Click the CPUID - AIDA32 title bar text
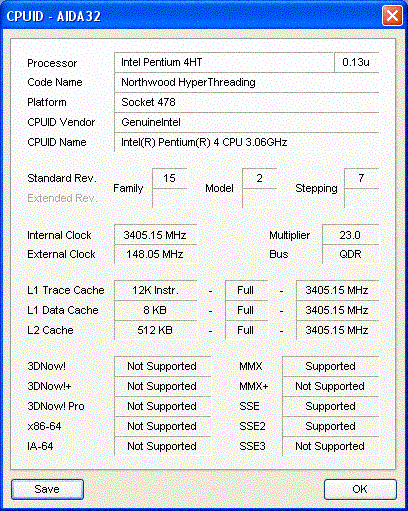The width and height of the screenshot is (408, 511). coord(54,16)
